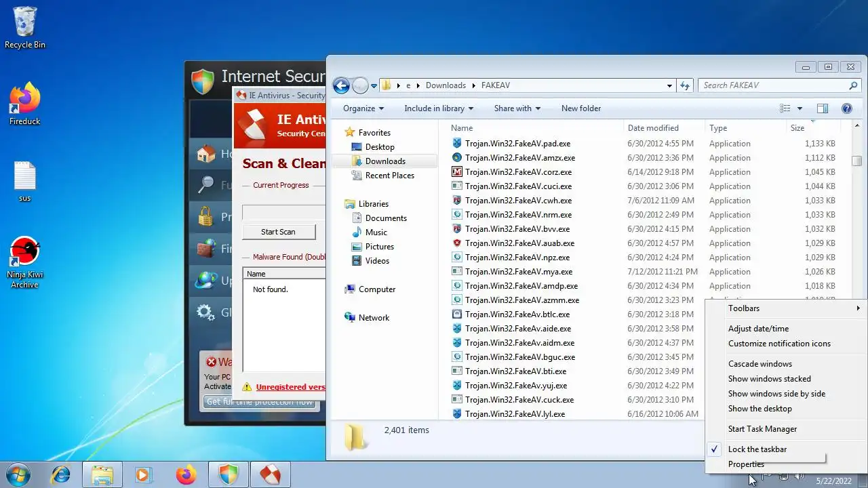Click Start Scan in IE Antivirus
This screenshot has width=868, height=488.
(278, 232)
